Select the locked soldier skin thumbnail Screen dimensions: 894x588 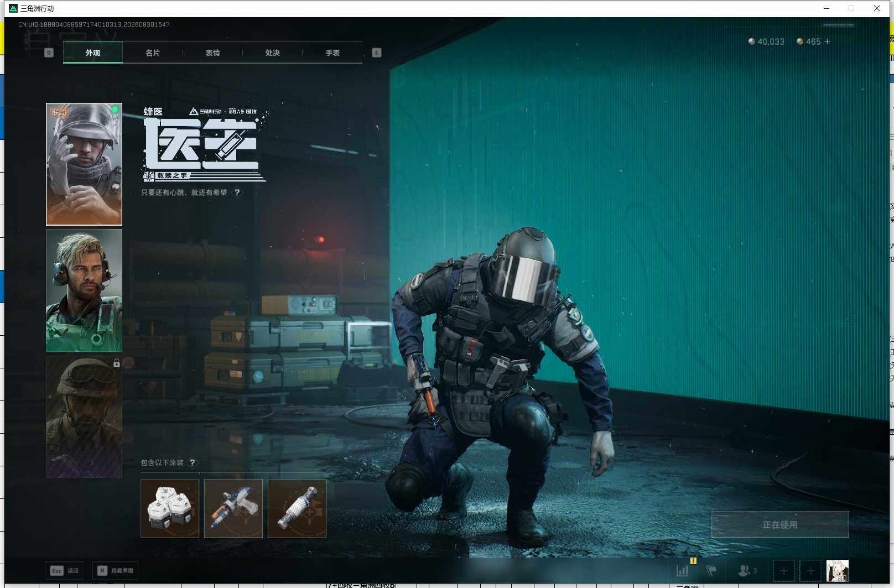[84, 417]
